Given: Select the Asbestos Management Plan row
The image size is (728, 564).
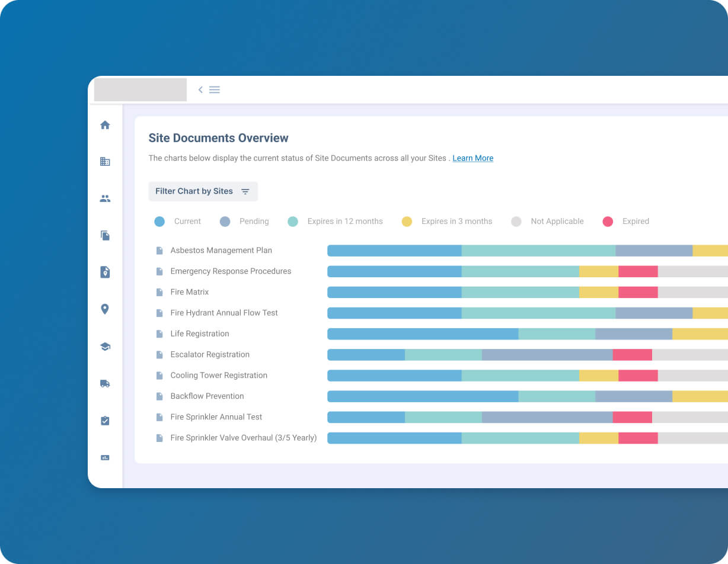Looking at the screenshot, I should tap(221, 251).
